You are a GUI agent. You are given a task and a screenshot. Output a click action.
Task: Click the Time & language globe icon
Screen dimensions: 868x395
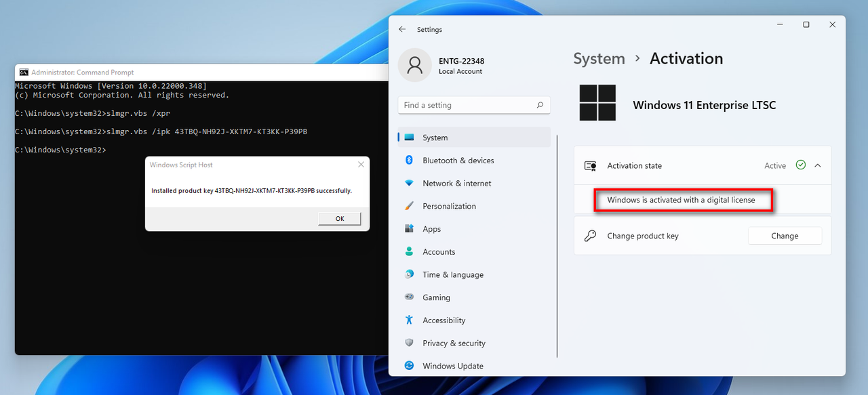tap(409, 274)
